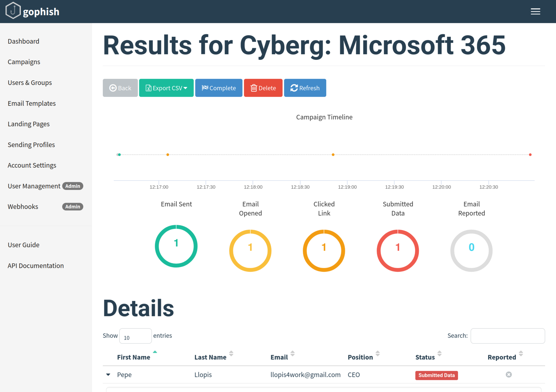Click the Campaign Timeline chart title
Viewport: 556px width, 392px height.
[x=324, y=117]
